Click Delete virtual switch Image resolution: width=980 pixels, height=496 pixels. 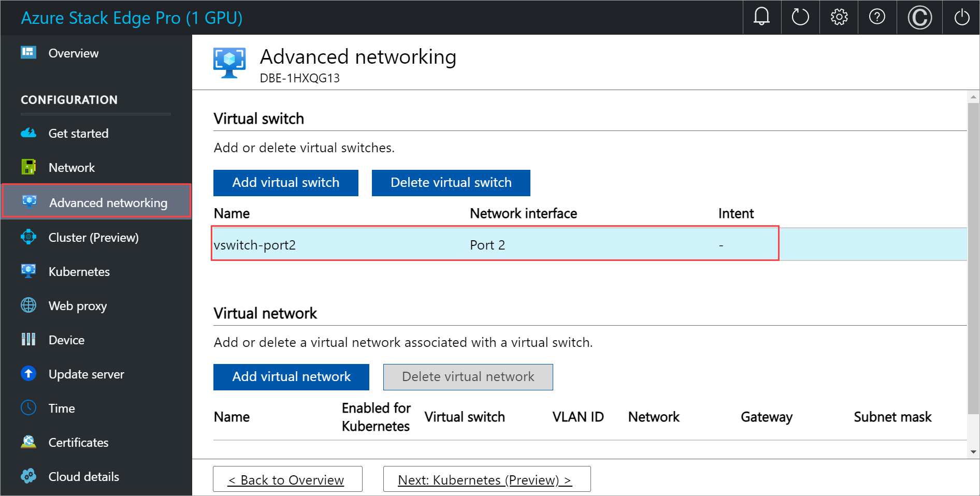pyautogui.click(x=451, y=183)
